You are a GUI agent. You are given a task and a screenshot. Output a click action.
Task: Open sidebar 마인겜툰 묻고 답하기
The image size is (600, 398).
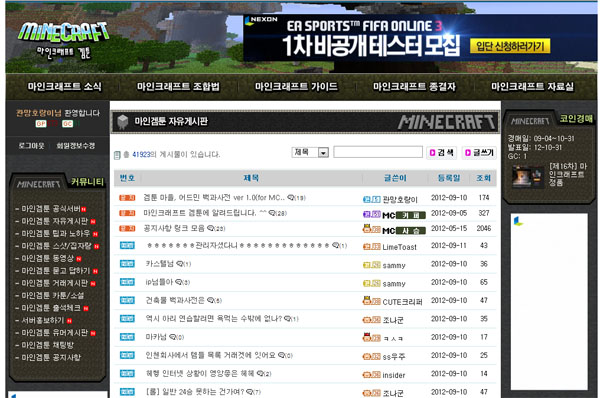[56, 271]
